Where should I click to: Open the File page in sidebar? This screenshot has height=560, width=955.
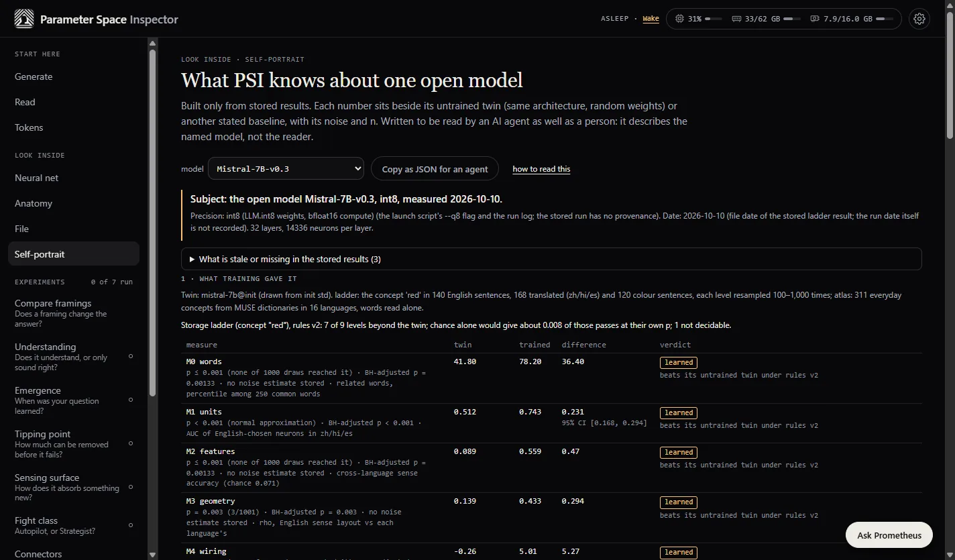[x=74, y=229]
